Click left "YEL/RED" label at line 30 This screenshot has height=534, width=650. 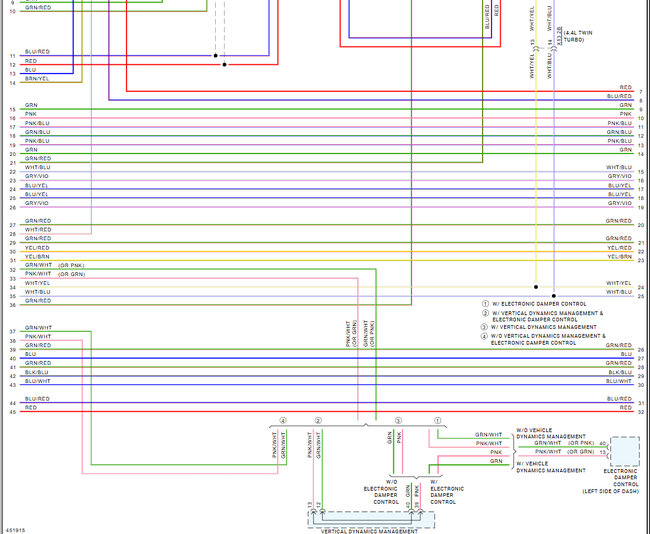37,248
